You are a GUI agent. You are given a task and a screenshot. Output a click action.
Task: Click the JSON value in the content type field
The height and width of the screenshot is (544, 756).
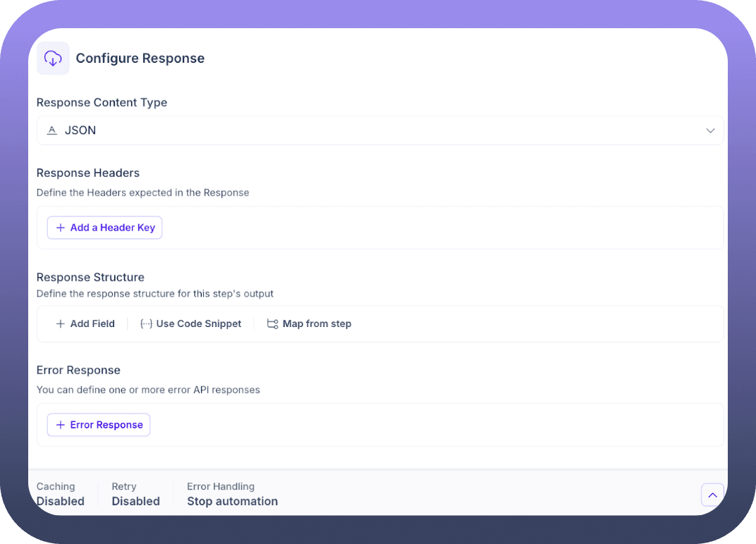point(80,130)
